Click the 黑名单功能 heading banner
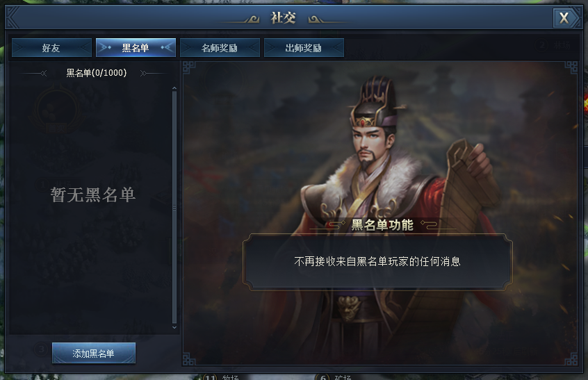The height and width of the screenshot is (380, 588). tap(382, 225)
